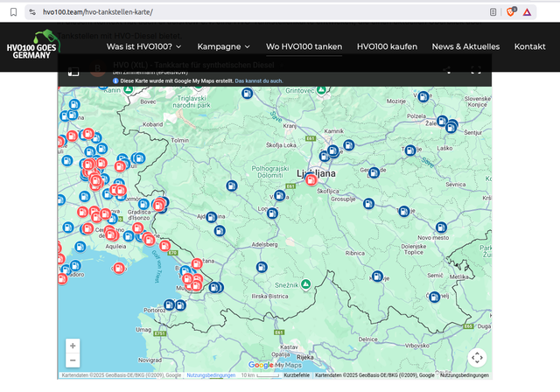Click the 'Rijeka' city label on map

pos(305,357)
